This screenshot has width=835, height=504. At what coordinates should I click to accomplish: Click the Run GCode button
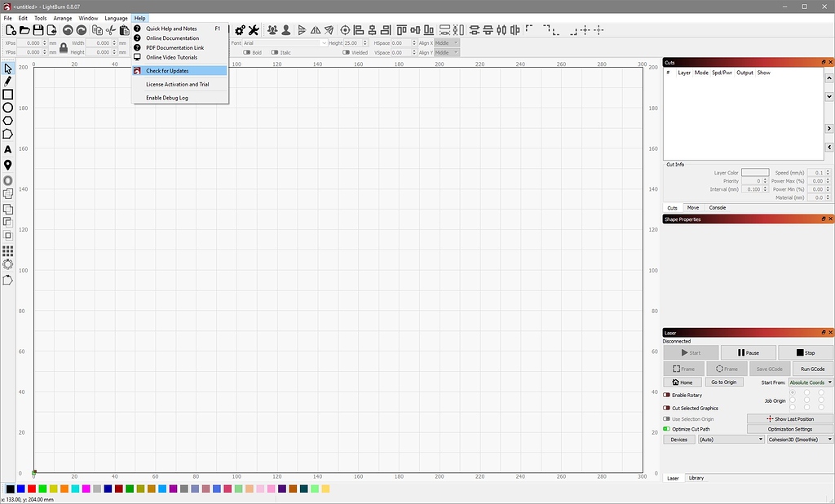pyautogui.click(x=813, y=369)
